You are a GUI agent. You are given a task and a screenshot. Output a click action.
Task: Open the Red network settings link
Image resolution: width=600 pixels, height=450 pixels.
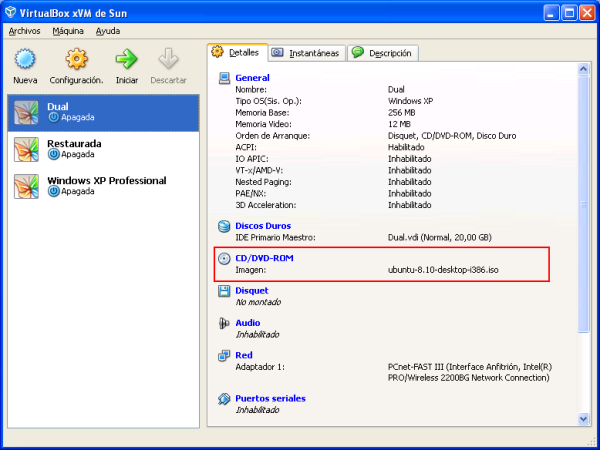click(x=243, y=355)
